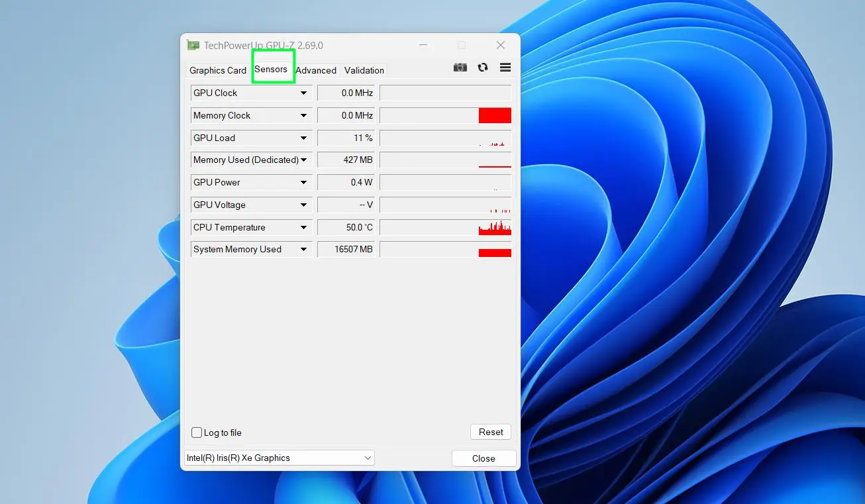Open the Advanced tab

[x=316, y=70]
